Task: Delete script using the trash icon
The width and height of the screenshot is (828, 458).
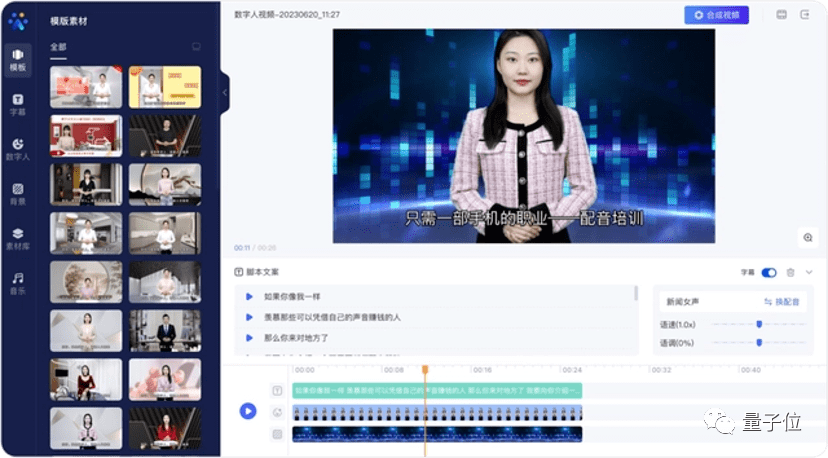Action: click(790, 272)
